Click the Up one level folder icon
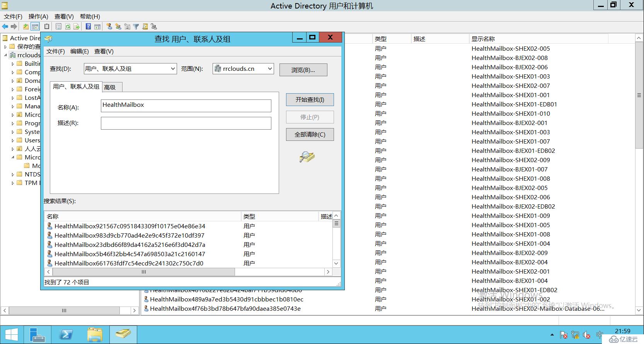This screenshot has width=644, height=344. pyautogui.click(x=26, y=27)
